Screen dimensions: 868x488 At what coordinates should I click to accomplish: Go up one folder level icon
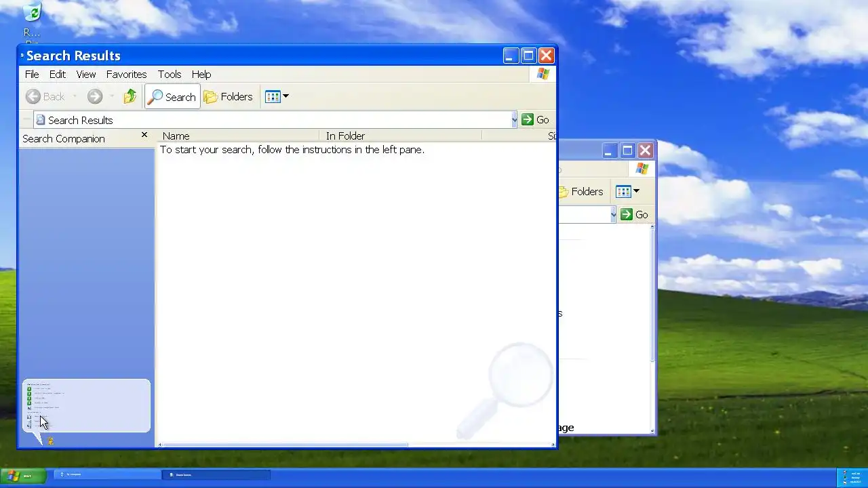(130, 97)
